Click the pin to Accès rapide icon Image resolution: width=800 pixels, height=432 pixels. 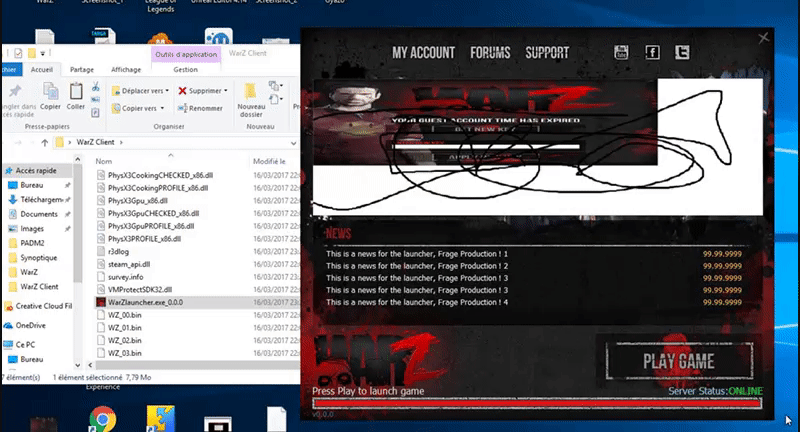click(15, 91)
